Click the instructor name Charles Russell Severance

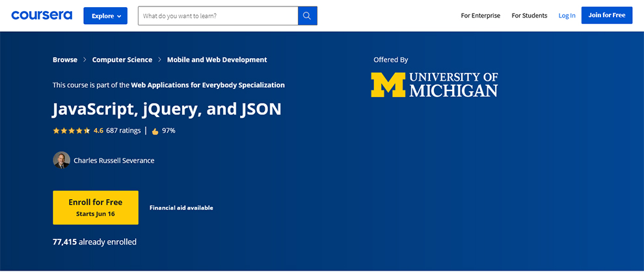(x=114, y=161)
